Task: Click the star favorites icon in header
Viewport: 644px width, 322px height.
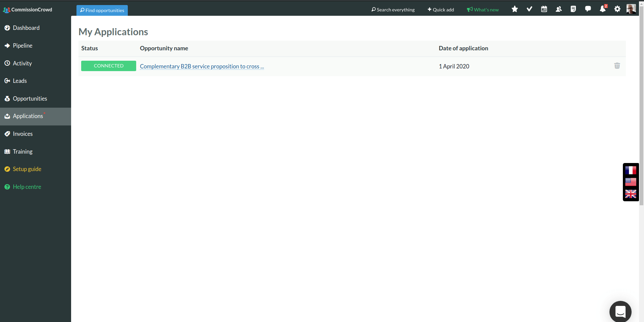Action: [x=515, y=9]
